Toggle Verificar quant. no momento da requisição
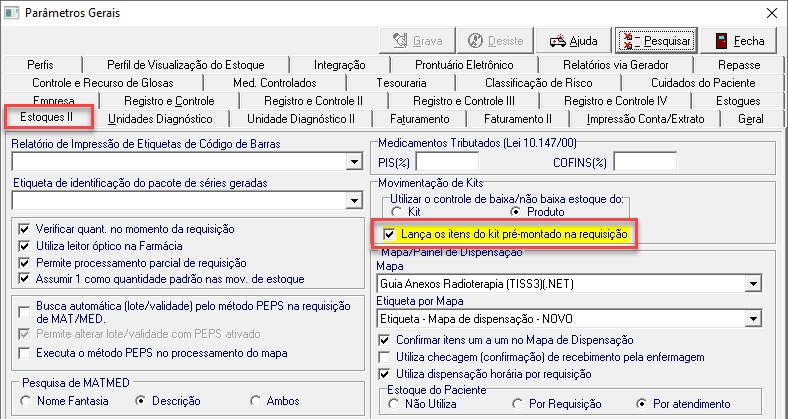Image resolution: width=788 pixels, height=419 pixels. point(24,230)
